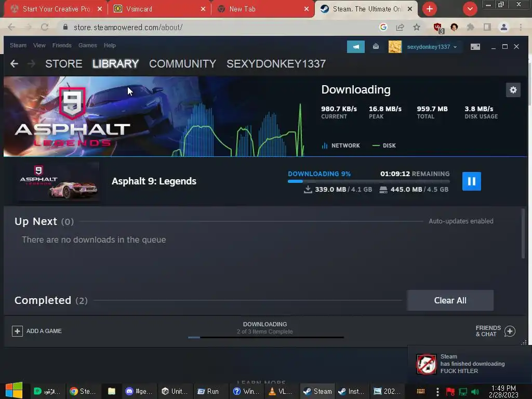Open the Friends menu
The image size is (532, 399).
pos(62,45)
